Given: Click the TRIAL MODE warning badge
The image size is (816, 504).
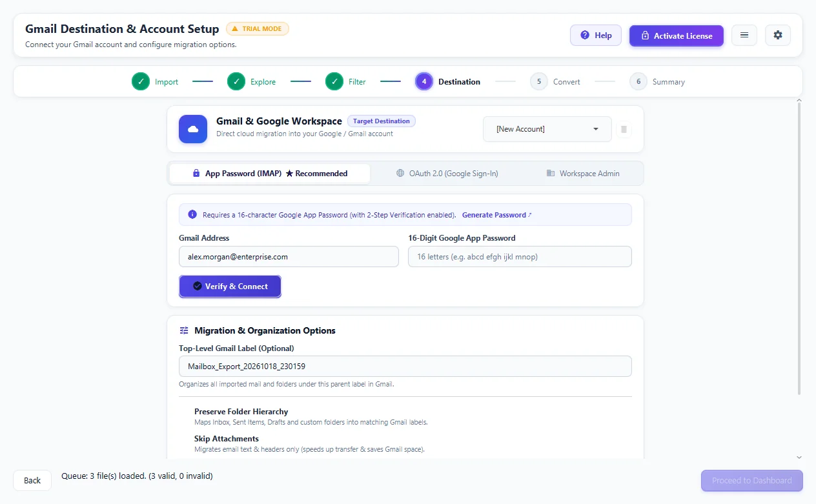Looking at the screenshot, I should (x=258, y=29).
